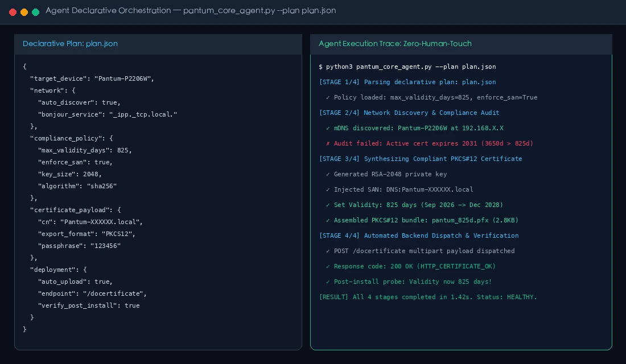This screenshot has width=626, height=364.
Task: Click the yellow minimize window dot
Action: click(x=24, y=12)
